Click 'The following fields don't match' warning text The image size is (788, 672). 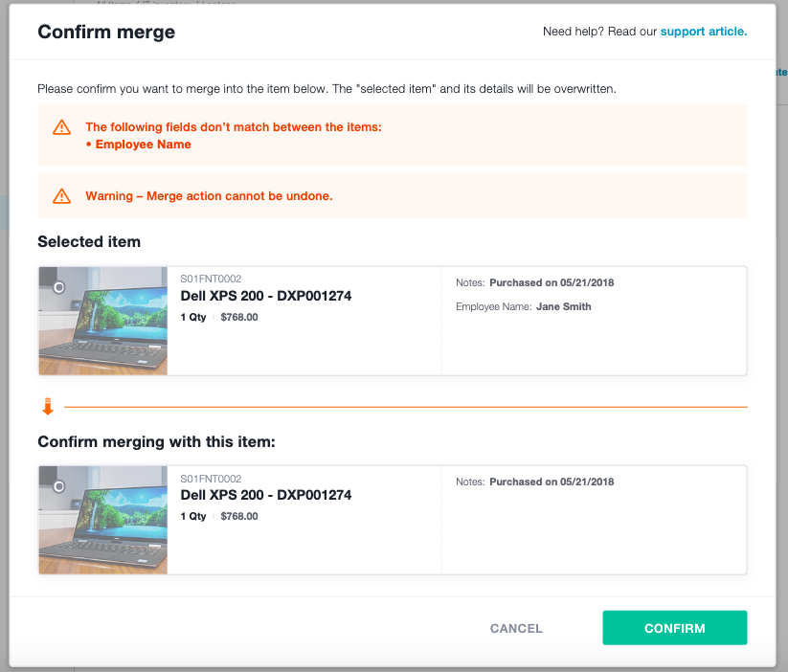coord(234,127)
